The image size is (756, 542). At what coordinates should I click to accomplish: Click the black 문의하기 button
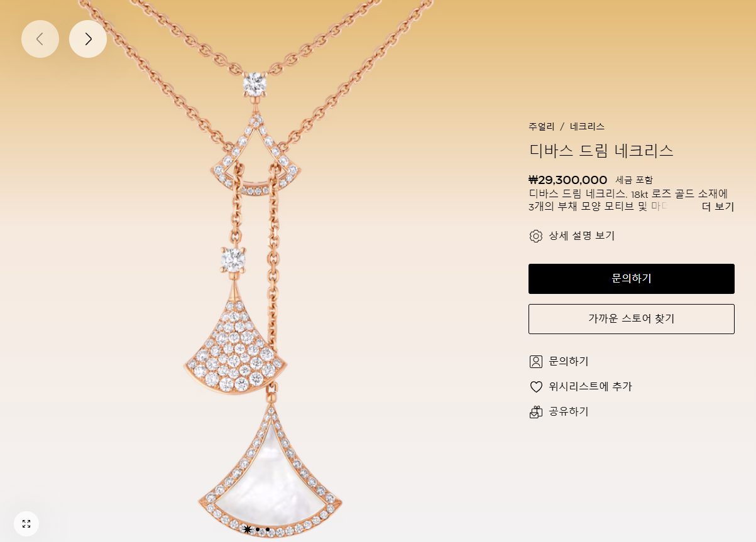tap(632, 279)
